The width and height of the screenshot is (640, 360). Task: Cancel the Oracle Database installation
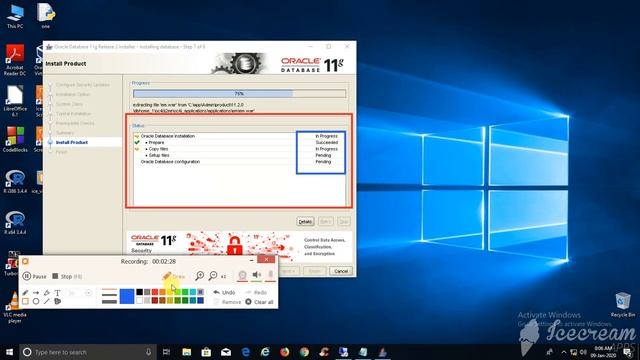click(x=341, y=271)
